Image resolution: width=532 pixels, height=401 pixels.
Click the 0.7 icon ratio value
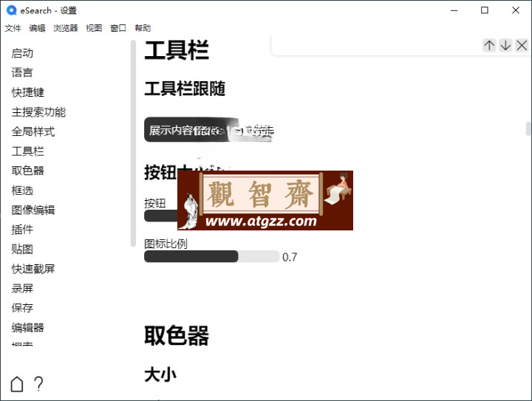(x=290, y=257)
